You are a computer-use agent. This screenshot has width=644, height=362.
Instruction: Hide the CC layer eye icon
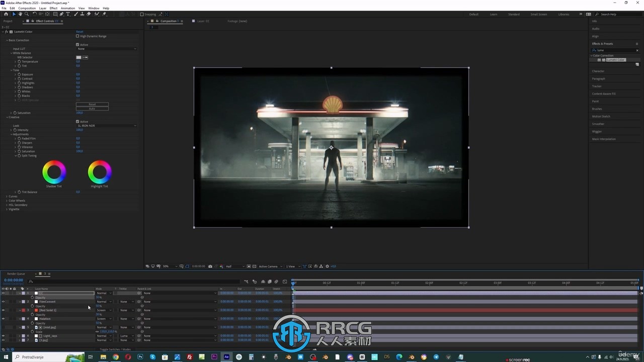[x=3, y=293]
